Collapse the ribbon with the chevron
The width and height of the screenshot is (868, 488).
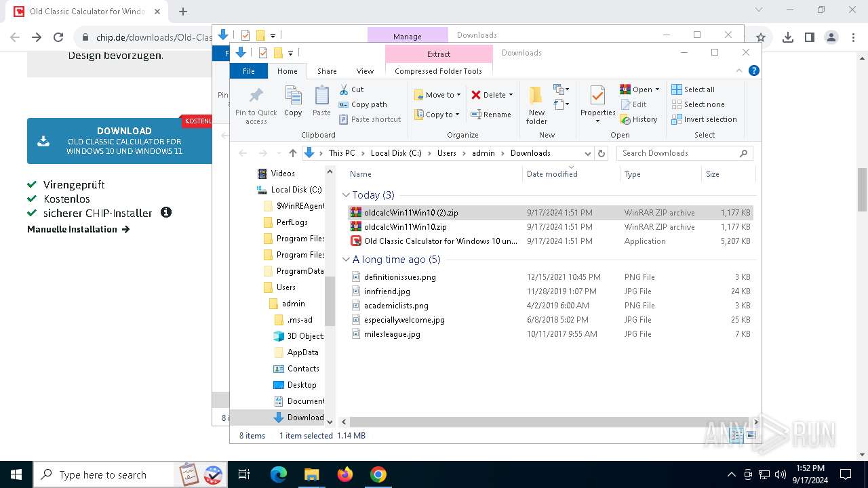(739, 70)
